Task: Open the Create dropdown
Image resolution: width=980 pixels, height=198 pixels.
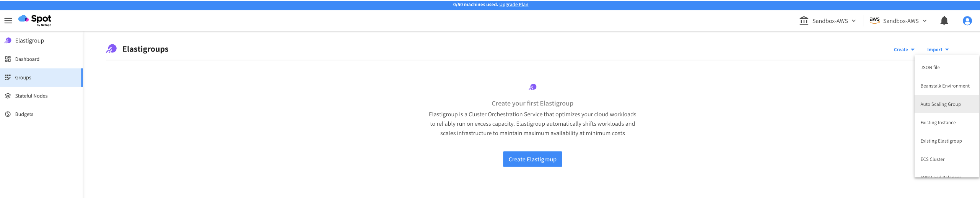Action: pyautogui.click(x=904, y=50)
